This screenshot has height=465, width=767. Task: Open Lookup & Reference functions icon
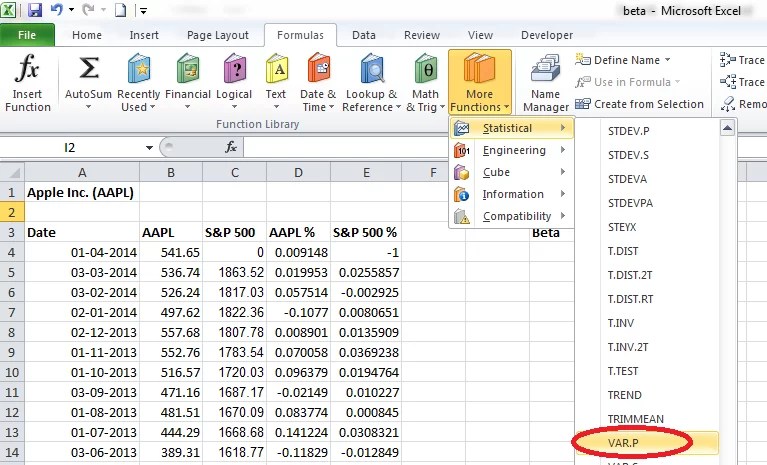coord(372,69)
